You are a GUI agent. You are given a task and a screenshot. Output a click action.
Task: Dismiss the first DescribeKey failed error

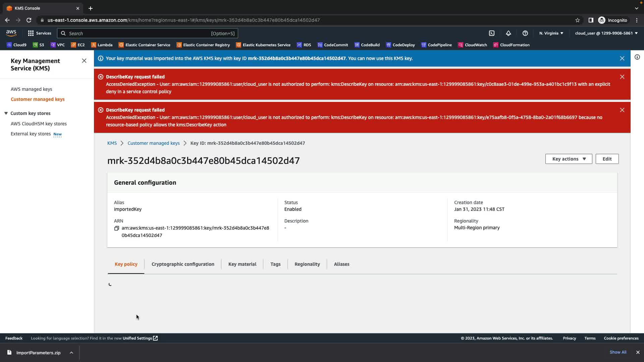[x=622, y=77]
